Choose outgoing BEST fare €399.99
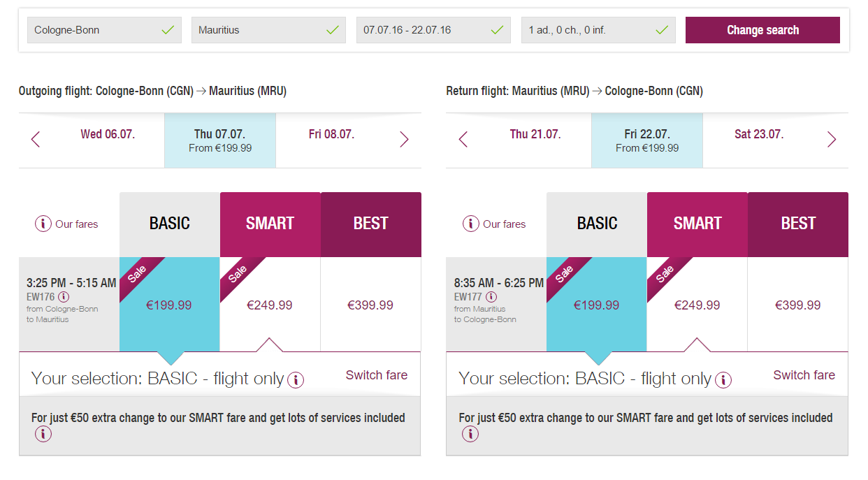Viewport: 868px width, 480px height. coord(370,305)
